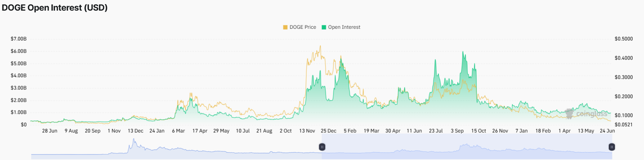
Task: Click the 29 May date label
Action: (221, 131)
